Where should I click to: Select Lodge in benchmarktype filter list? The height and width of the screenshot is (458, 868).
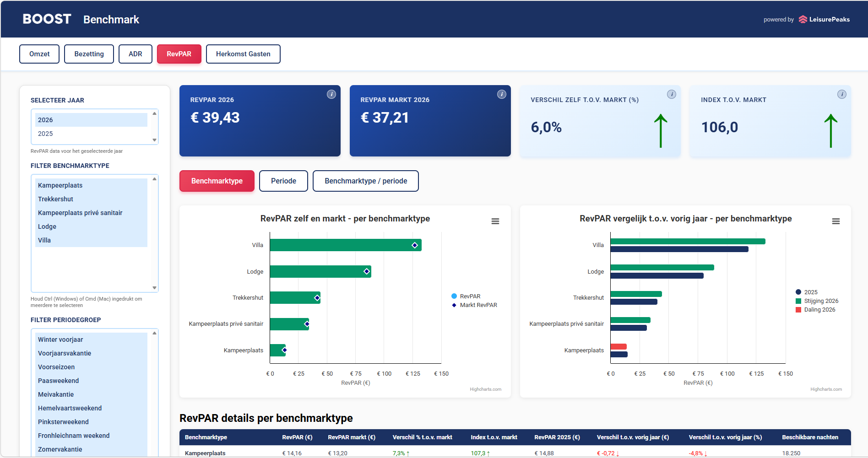47,226
